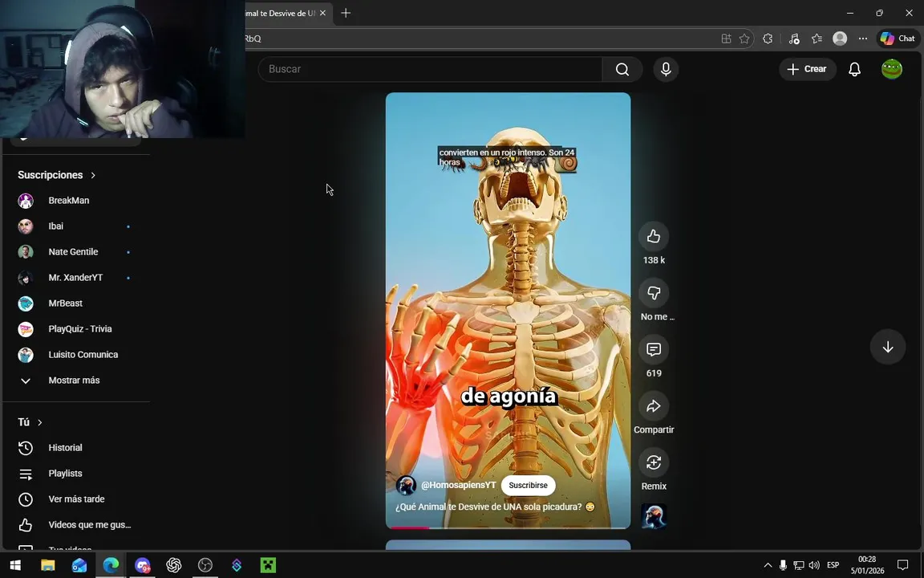Open the MrBeast subscription
This screenshot has width=924, height=578.
pos(75,303)
